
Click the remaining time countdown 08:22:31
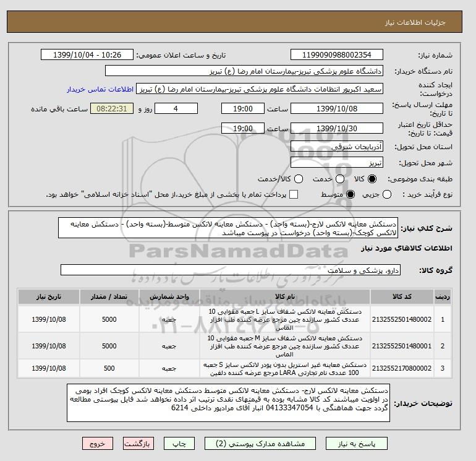point(112,108)
